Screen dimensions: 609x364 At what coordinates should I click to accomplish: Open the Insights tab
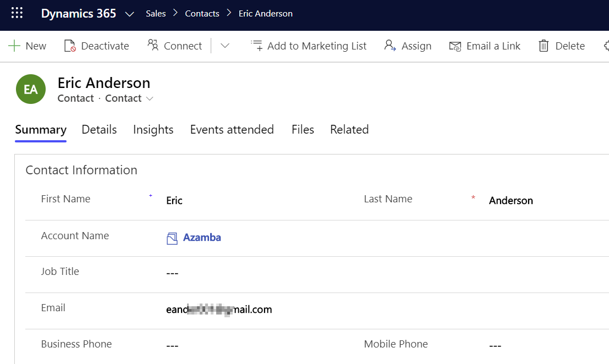(x=153, y=130)
